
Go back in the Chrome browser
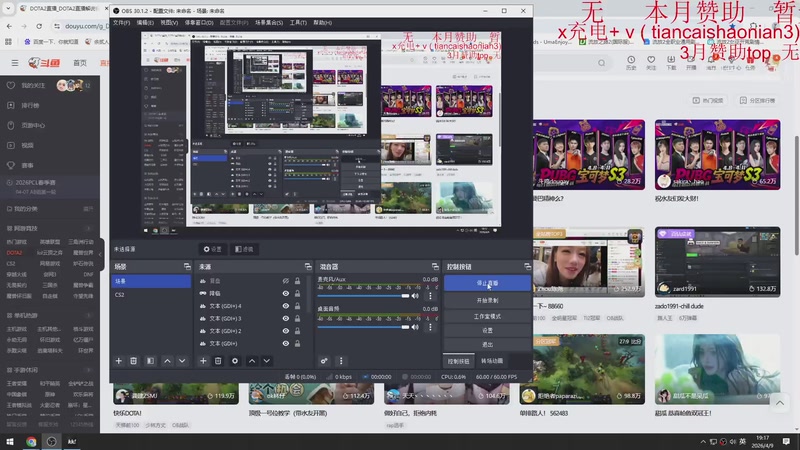(x=10, y=26)
